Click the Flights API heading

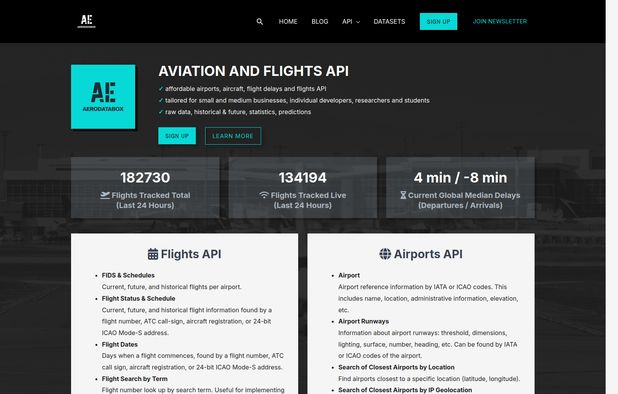pyautogui.click(x=191, y=254)
